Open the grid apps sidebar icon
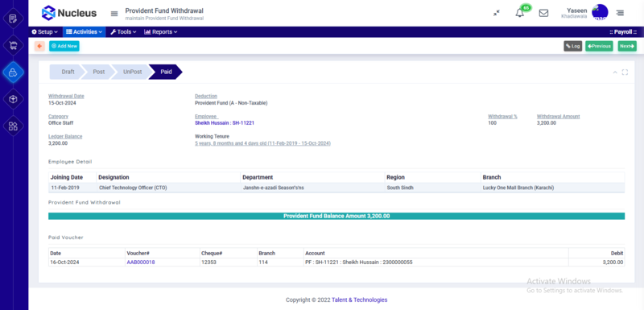The width and height of the screenshot is (644, 310). (13, 126)
